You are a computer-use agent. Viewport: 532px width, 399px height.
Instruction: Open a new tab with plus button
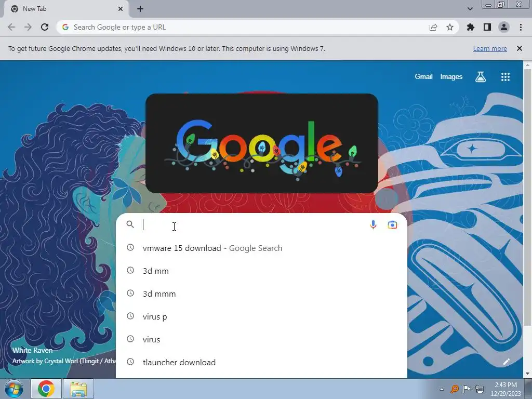[x=140, y=9]
